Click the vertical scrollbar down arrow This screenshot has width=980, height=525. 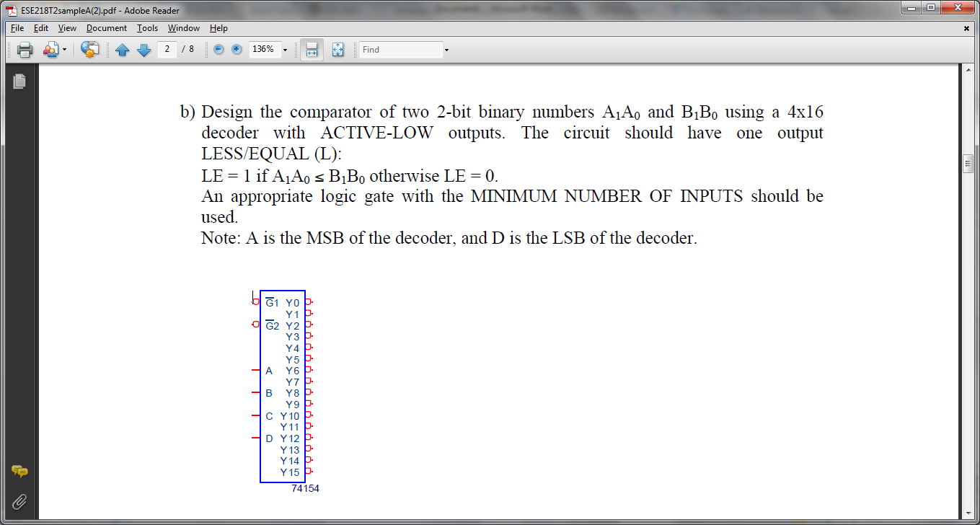[x=968, y=513]
